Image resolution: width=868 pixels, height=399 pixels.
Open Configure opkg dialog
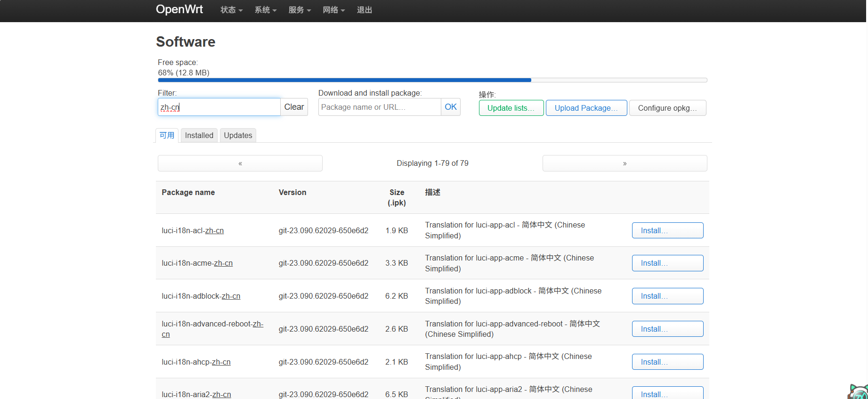point(667,108)
